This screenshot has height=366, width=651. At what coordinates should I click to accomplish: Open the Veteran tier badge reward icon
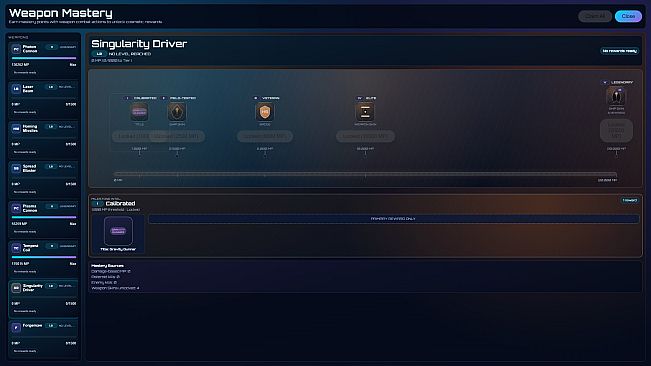264,112
